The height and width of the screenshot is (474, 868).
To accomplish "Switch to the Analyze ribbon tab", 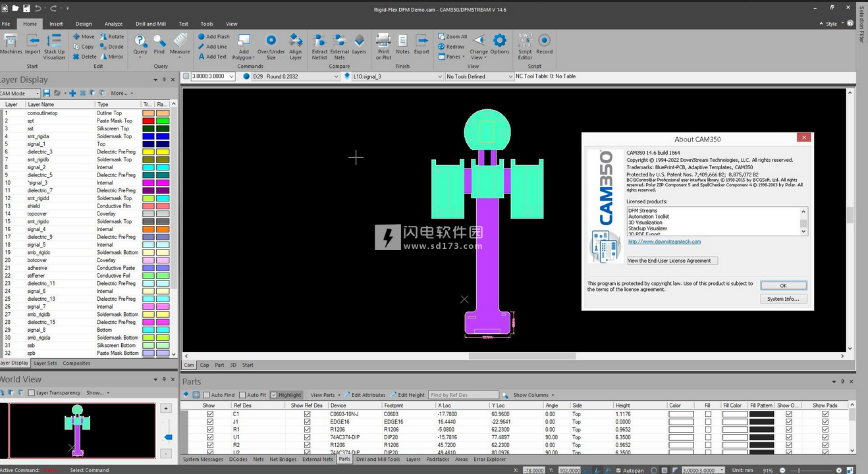I will [x=113, y=24].
